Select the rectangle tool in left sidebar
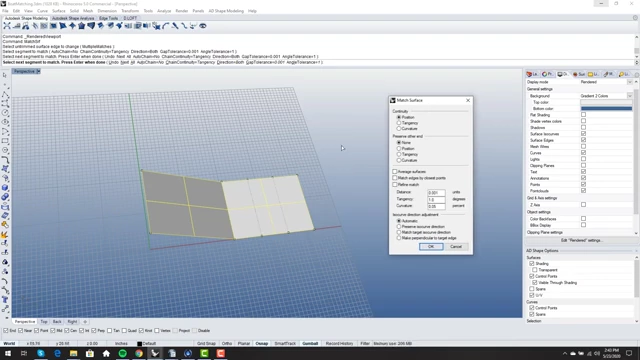The image size is (640, 360). pos(5,141)
